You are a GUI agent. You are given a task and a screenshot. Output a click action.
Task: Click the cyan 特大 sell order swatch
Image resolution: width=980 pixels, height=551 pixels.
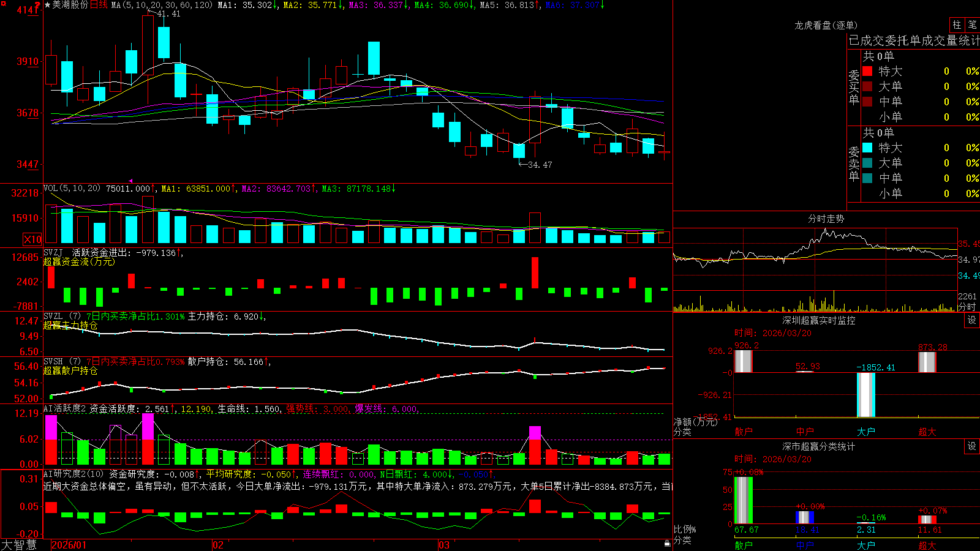pos(867,148)
